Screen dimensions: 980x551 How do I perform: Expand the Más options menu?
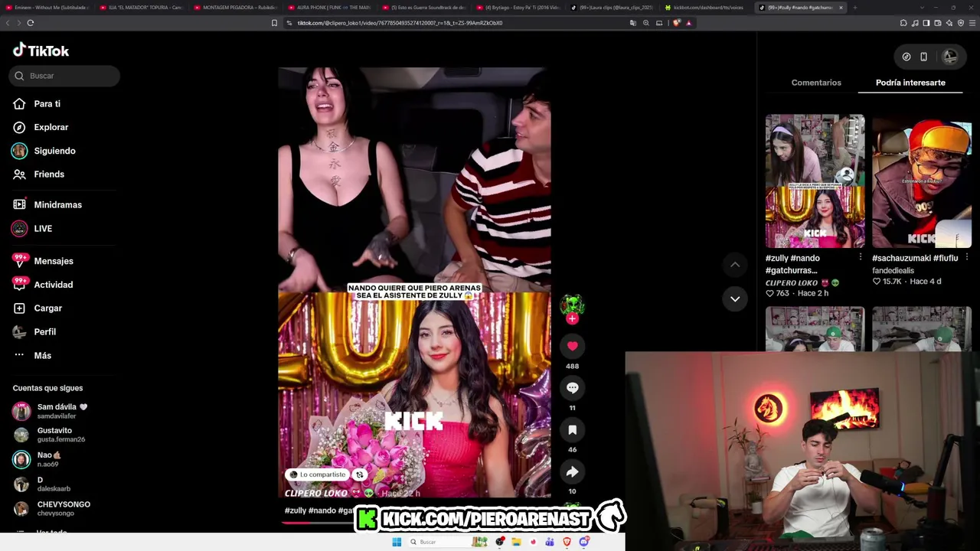click(x=32, y=356)
